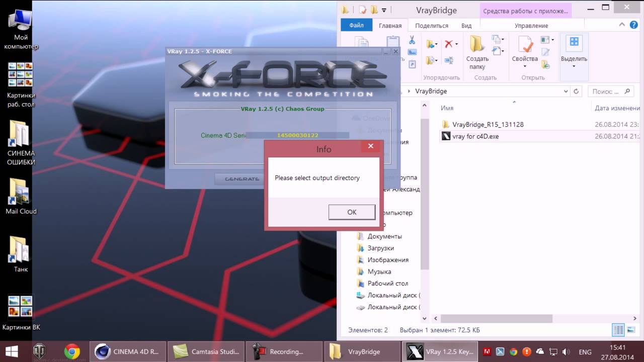
Task: Click the ENG language indicator
Action: click(585, 352)
